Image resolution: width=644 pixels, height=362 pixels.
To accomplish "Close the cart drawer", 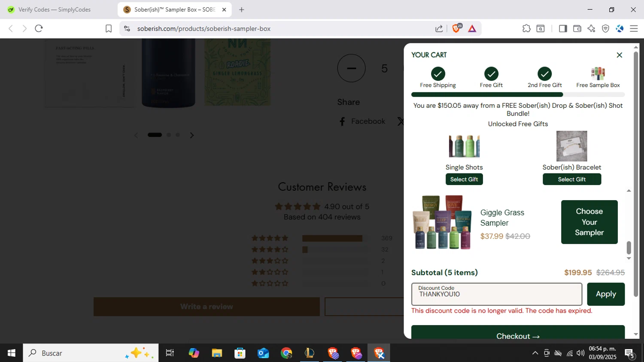I will (619, 55).
